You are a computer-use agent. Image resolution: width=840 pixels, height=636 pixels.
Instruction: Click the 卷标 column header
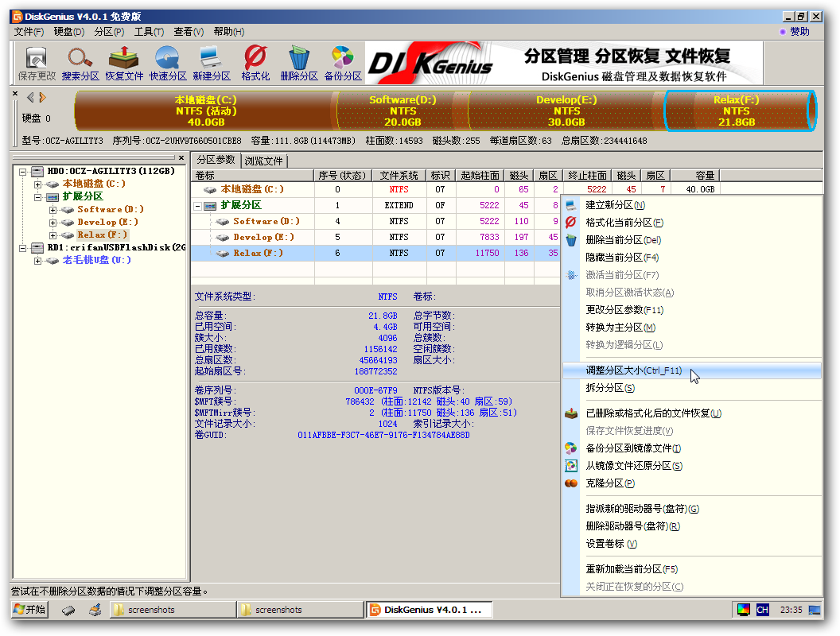pyautogui.click(x=252, y=176)
